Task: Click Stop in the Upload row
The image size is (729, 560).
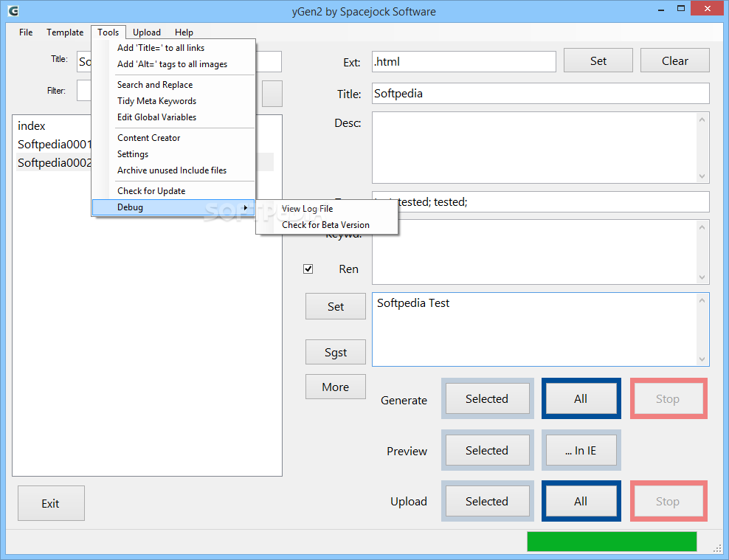Action: pyautogui.click(x=668, y=501)
